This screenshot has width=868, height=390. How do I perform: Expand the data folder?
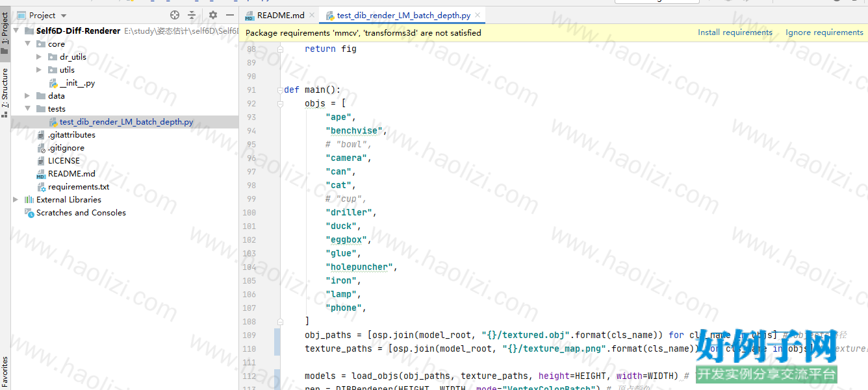[27, 96]
